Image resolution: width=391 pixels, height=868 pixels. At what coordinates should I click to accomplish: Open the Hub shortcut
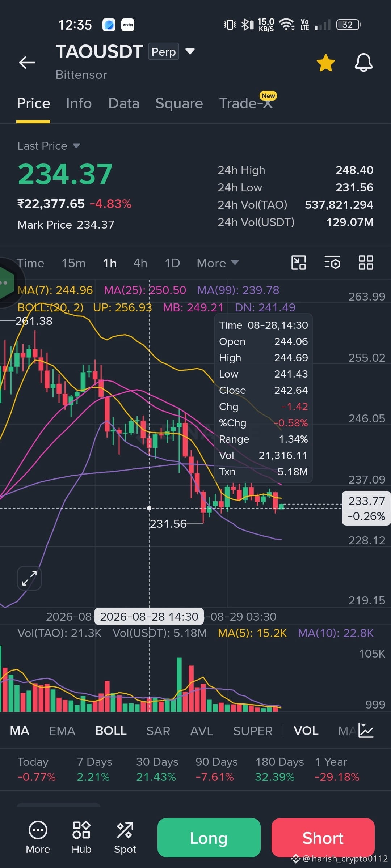click(81, 837)
